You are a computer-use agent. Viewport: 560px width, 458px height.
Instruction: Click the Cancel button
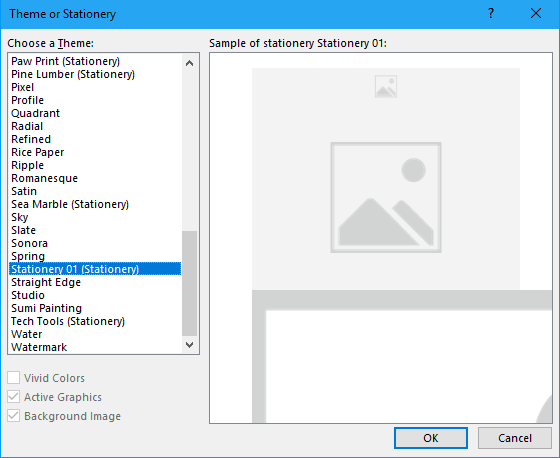point(515,438)
